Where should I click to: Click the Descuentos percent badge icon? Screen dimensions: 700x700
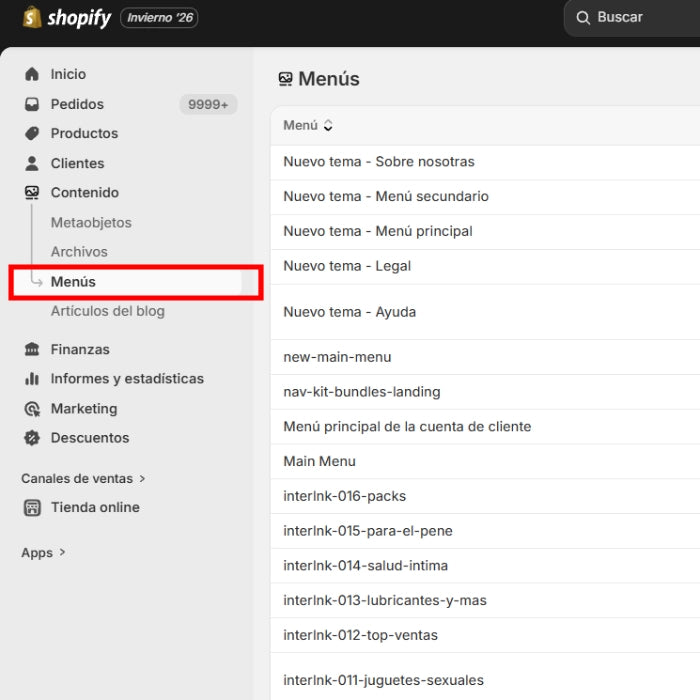coord(32,438)
